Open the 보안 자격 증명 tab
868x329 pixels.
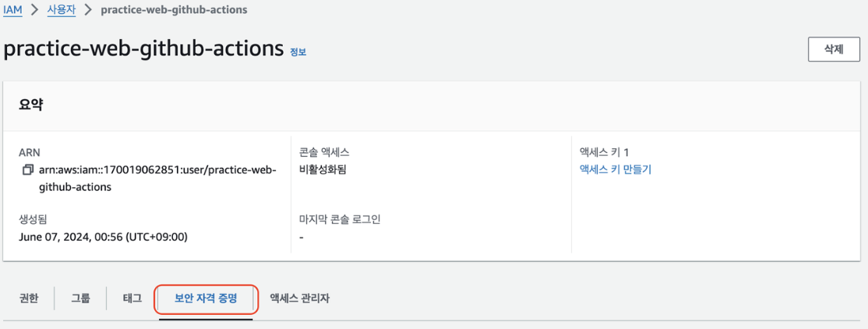click(x=206, y=299)
